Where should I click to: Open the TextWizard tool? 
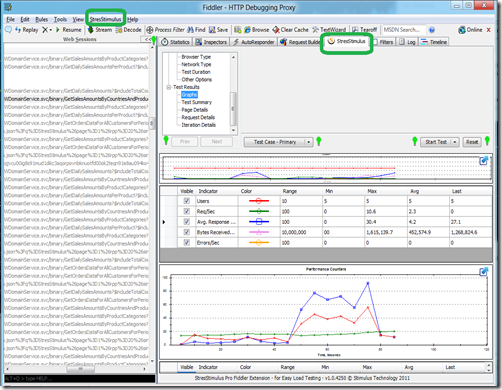click(329, 30)
